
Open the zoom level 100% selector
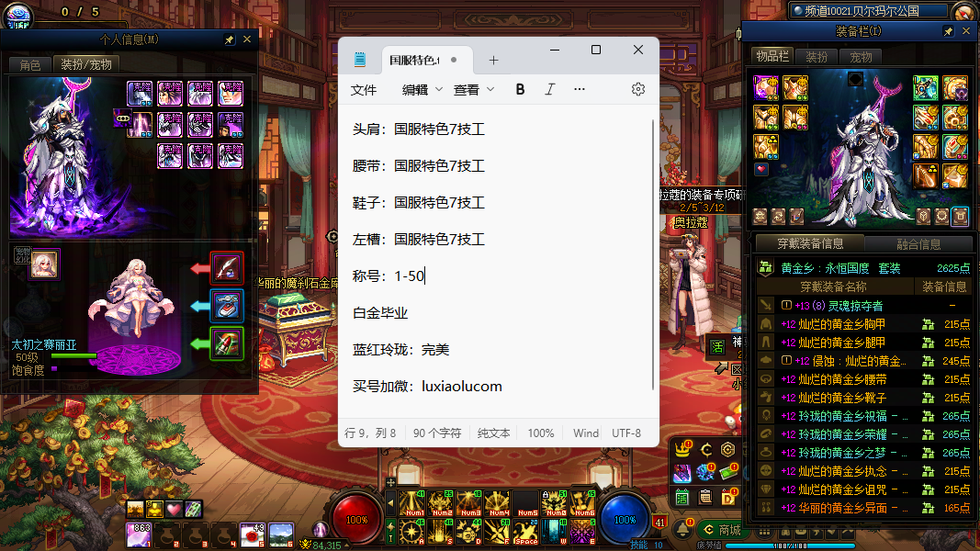[540, 433]
